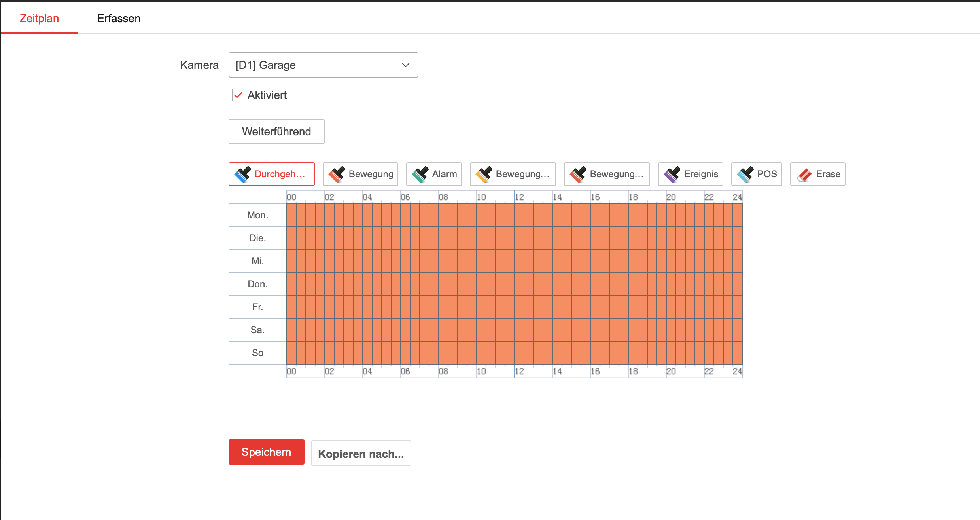Viewport: 980px width, 520px height.
Task: Choose the yellow Bewegung... brush
Action: [x=513, y=174]
